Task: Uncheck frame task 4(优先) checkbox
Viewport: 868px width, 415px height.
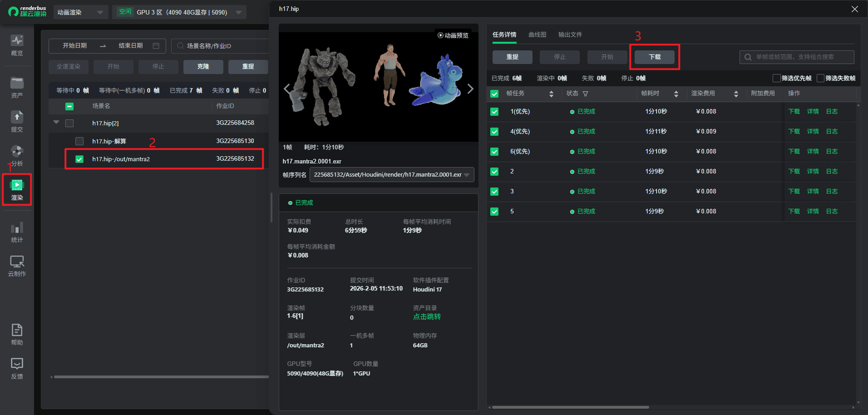Action: [494, 132]
